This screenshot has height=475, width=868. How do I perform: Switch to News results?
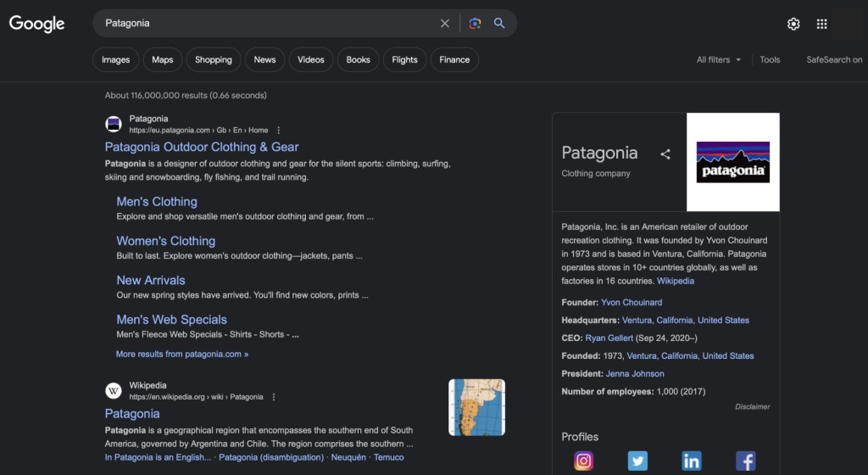264,59
